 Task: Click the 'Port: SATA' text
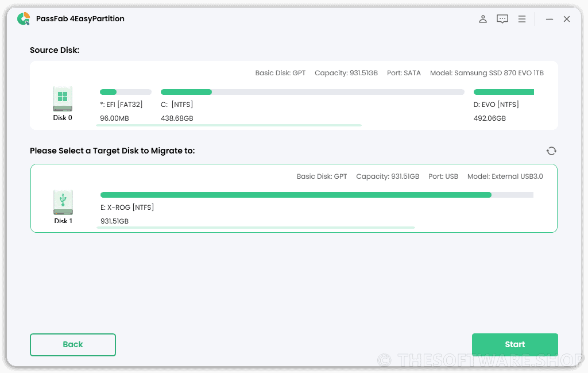click(x=404, y=73)
